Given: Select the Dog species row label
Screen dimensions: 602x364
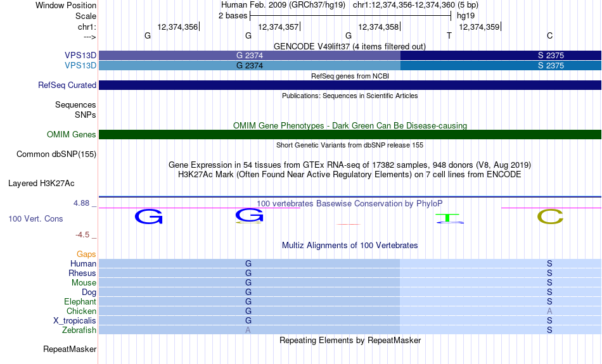Looking at the screenshot, I should [x=89, y=292].
